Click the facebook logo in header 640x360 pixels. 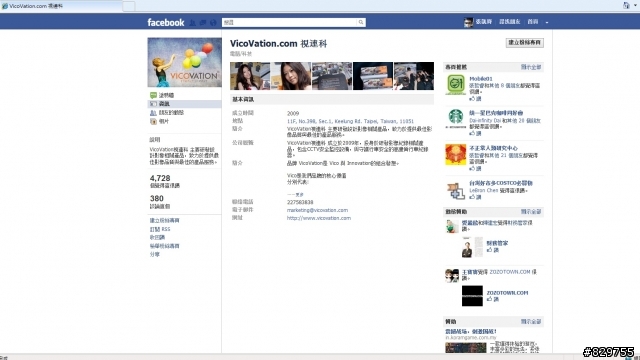[166, 22]
